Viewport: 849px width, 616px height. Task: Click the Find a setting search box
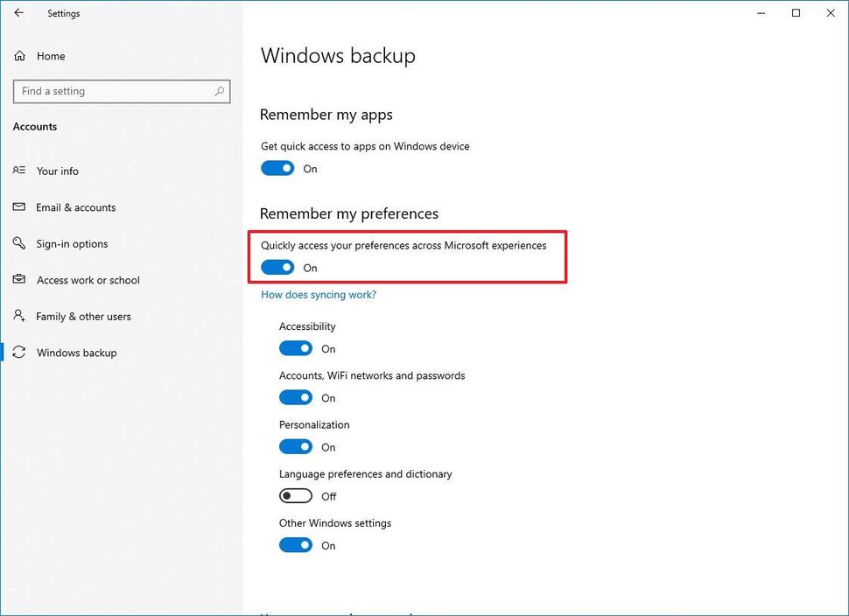tap(114, 91)
